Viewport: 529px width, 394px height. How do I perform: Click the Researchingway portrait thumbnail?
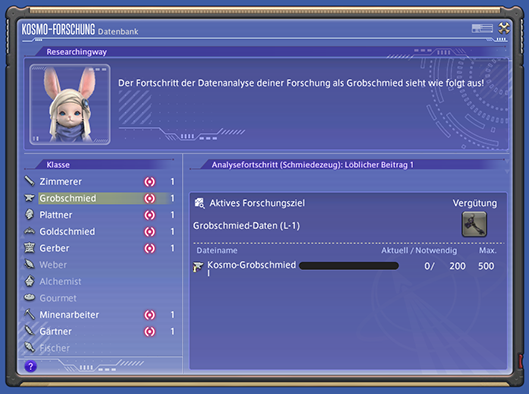pos(70,105)
